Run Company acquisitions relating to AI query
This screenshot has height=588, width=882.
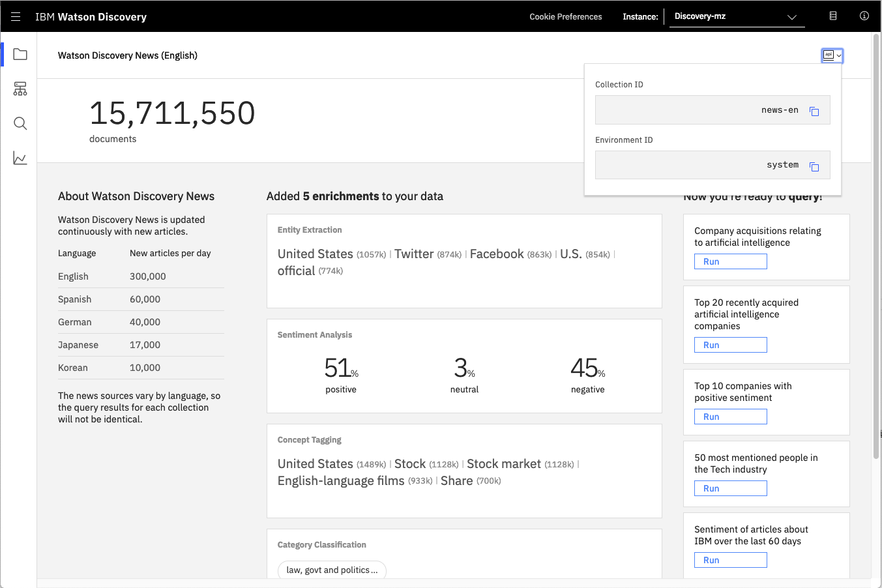tap(730, 261)
